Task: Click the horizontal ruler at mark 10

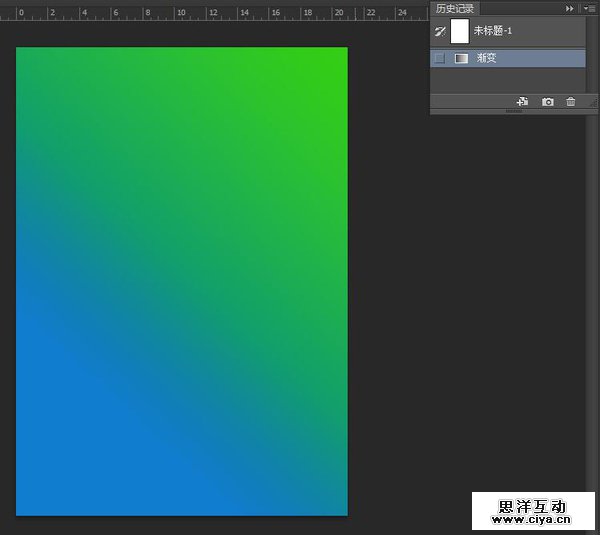Action: click(x=179, y=14)
